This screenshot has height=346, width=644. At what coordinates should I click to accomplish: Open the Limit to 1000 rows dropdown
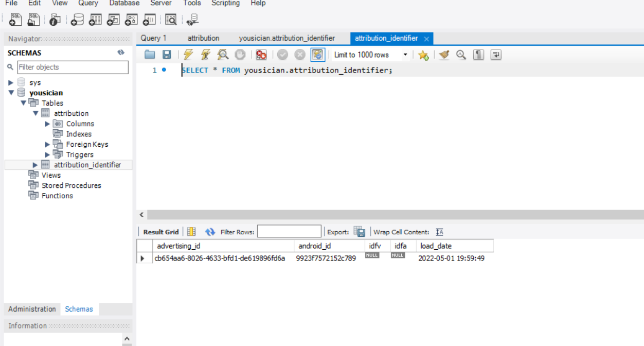coord(405,55)
